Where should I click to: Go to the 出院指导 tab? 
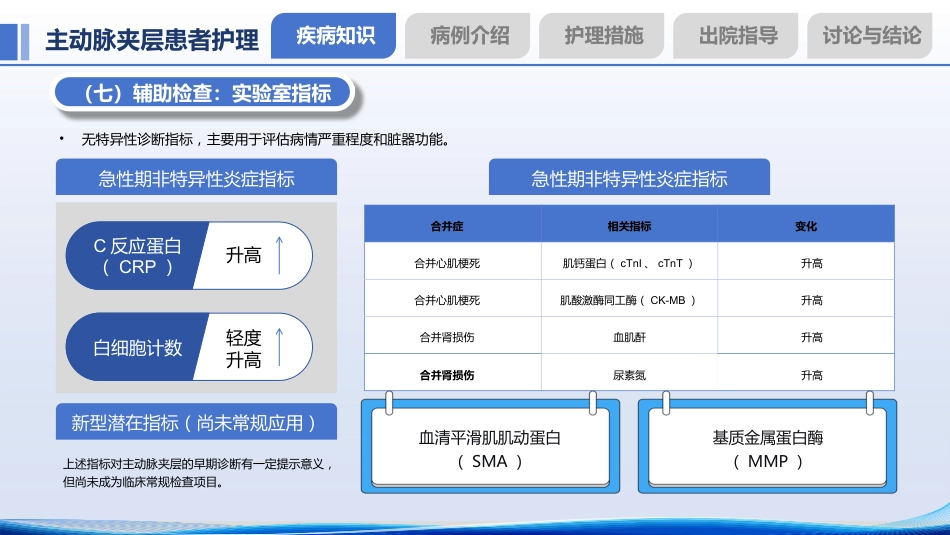736,36
